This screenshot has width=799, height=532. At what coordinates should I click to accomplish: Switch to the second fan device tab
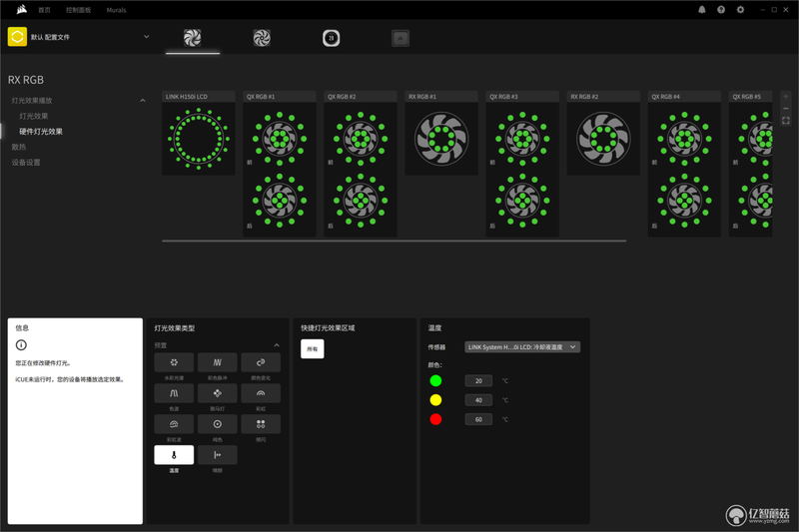coord(262,38)
